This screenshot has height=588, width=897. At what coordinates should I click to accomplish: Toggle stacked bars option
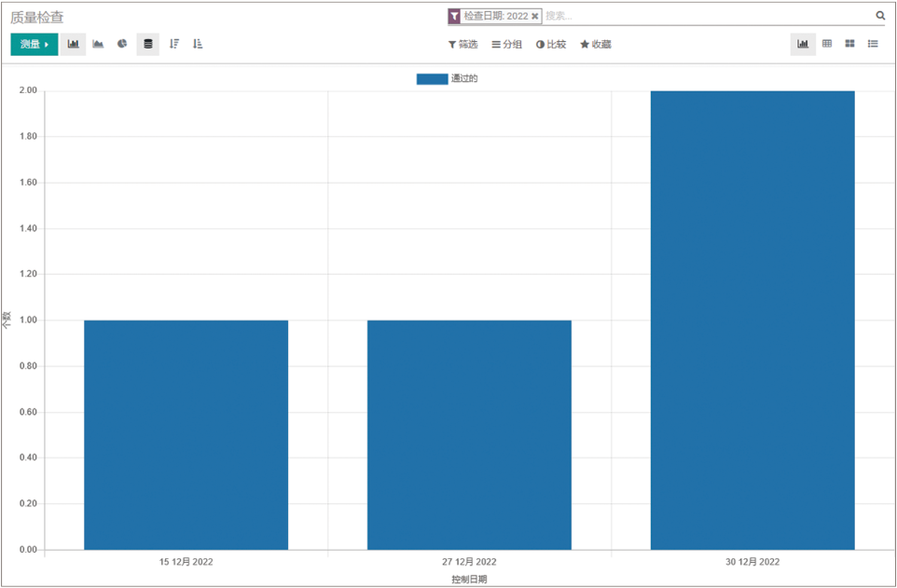coord(147,44)
